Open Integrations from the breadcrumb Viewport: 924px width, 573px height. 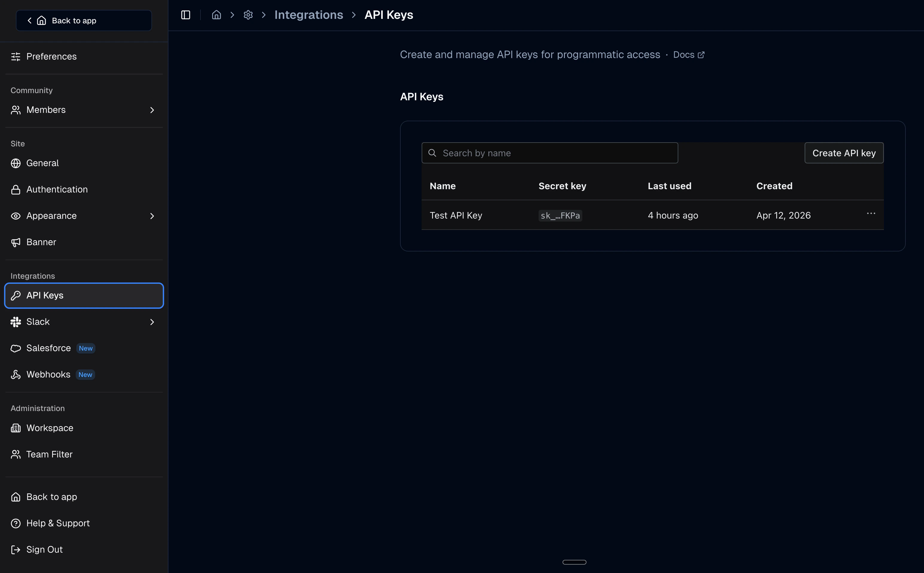pyautogui.click(x=308, y=14)
